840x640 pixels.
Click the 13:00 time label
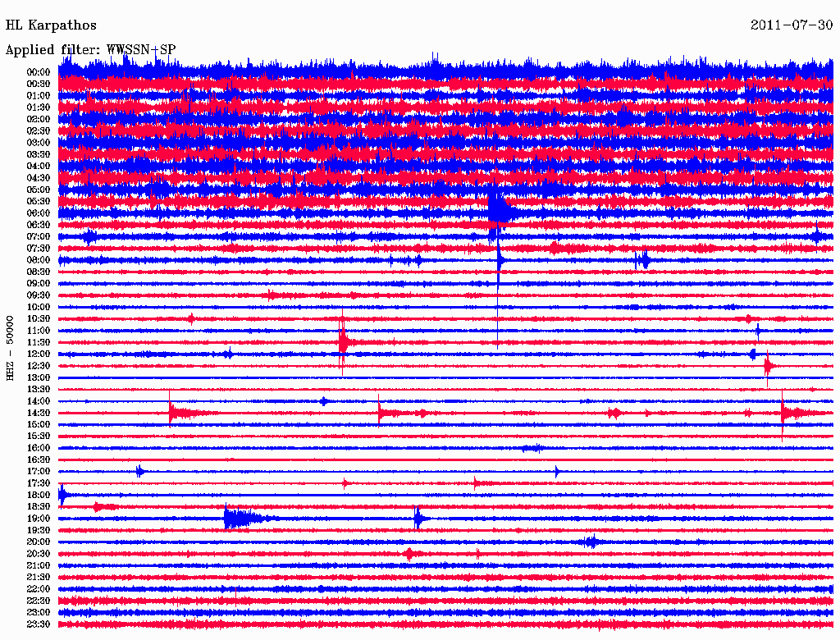pyautogui.click(x=39, y=378)
